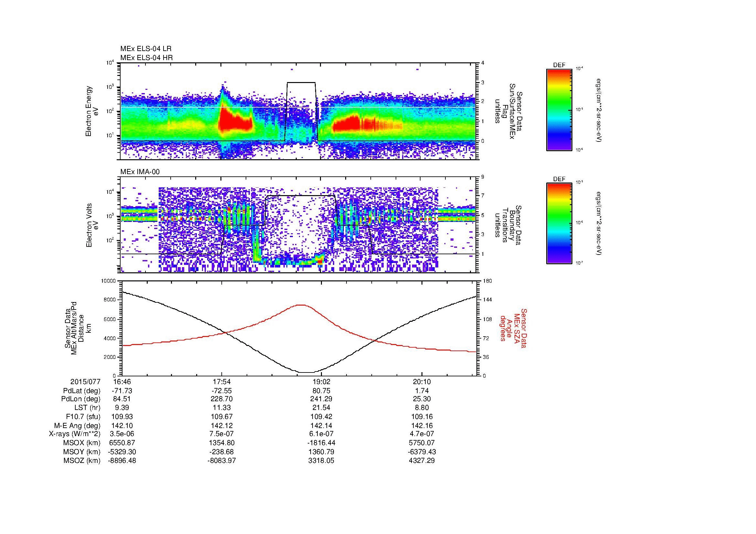Click the 144 SZA axis tick label
Image resolution: width=756 pixels, height=534 pixels.
click(x=488, y=300)
